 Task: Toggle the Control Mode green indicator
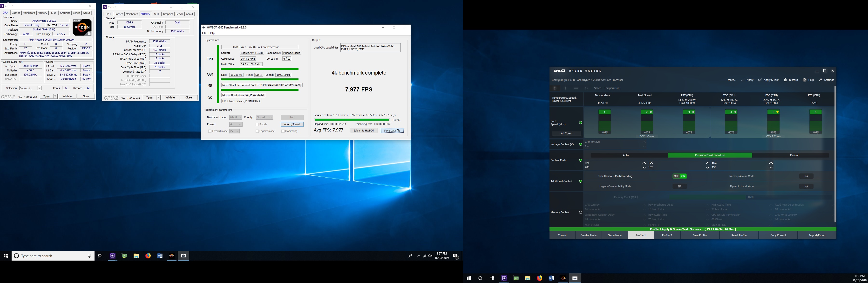pyautogui.click(x=580, y=160)
